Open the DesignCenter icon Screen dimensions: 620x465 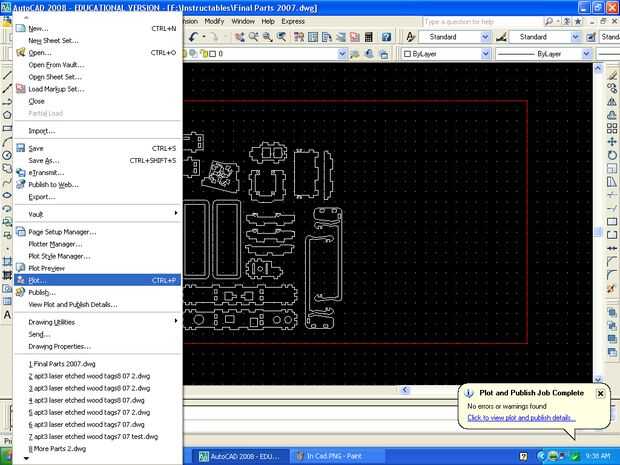[x=313, y=37]
